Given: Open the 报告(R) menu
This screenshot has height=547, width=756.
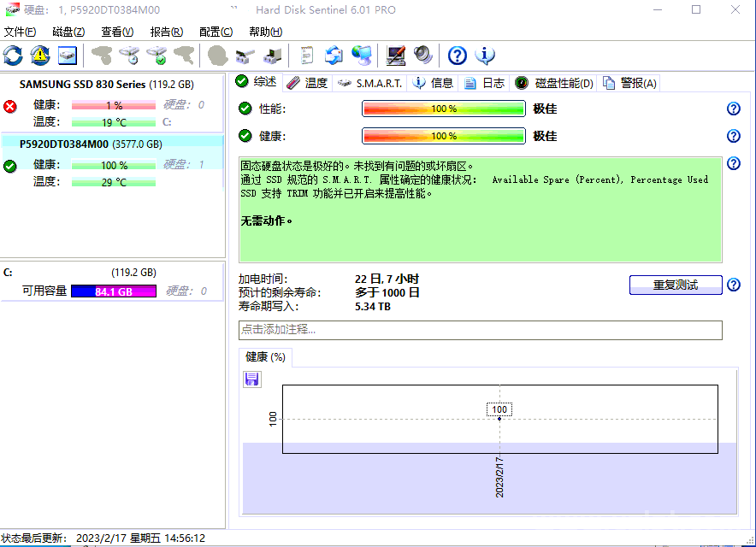Looking at the screenshot, I should [167, 32].
